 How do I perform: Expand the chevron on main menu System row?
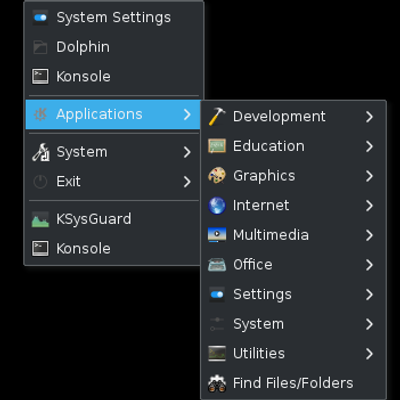(x=187, y=152)
